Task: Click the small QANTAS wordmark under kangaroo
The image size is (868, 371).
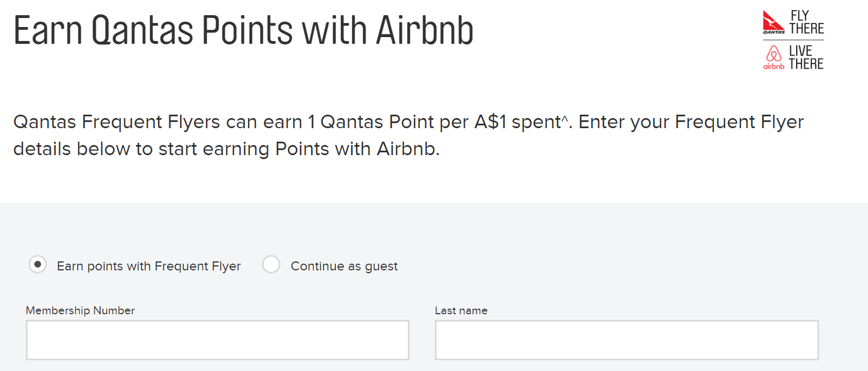Action: [774, 32]
